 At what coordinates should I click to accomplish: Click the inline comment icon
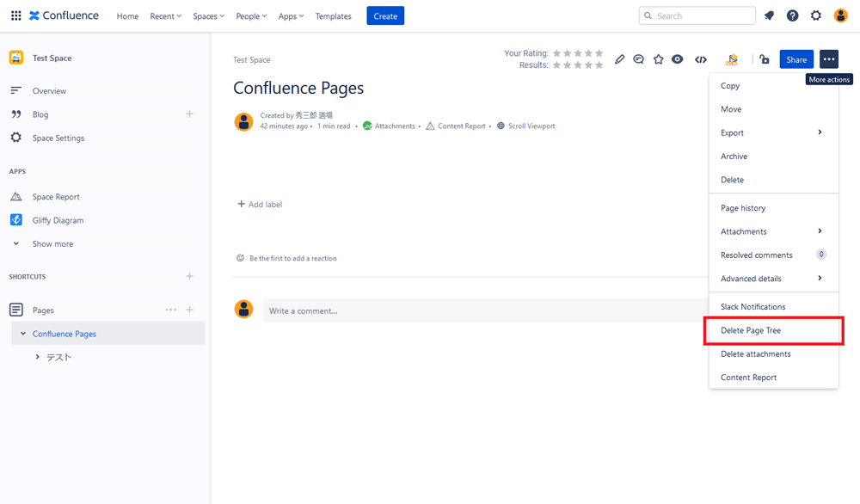tap(638, 59)
